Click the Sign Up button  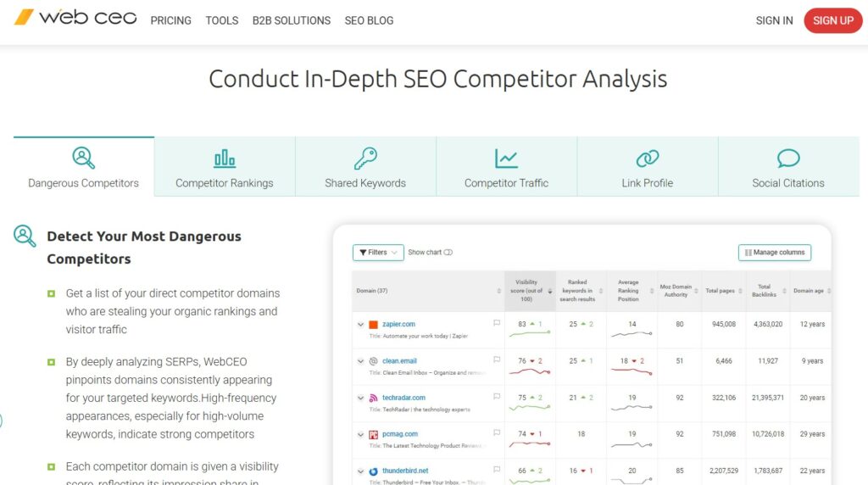click(x=832, y=20)
